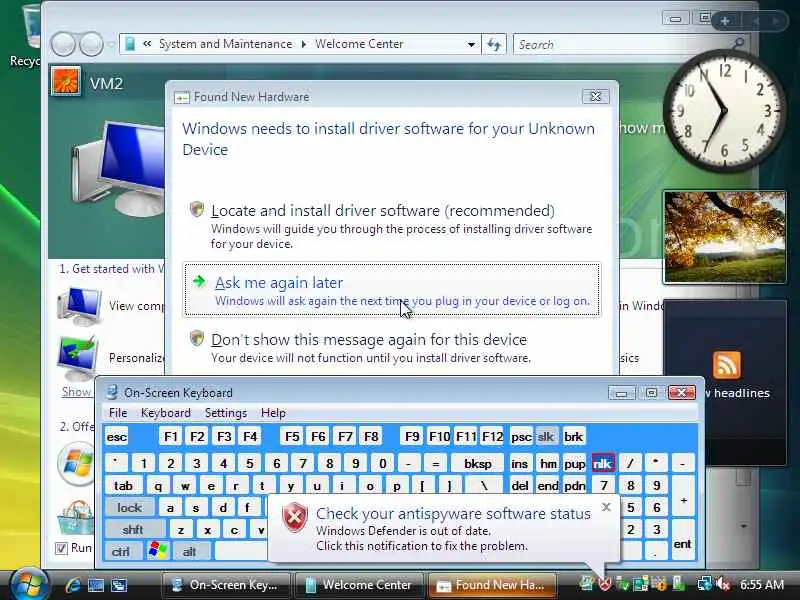Click the Windows offers icon in Welcome Center

point(76,463)
